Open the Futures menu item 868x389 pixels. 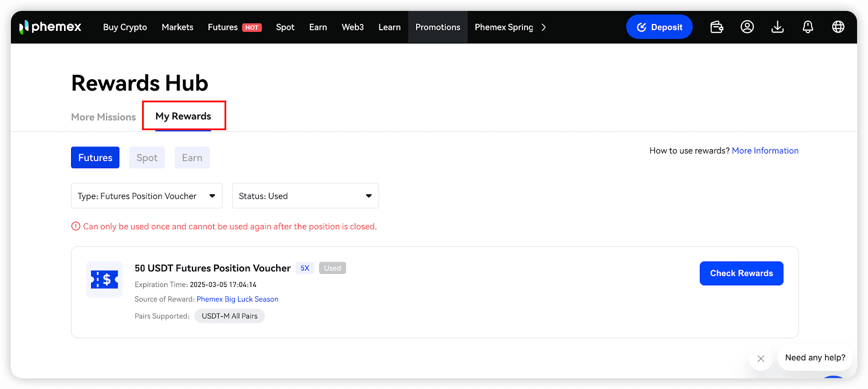tap(222, 27)
